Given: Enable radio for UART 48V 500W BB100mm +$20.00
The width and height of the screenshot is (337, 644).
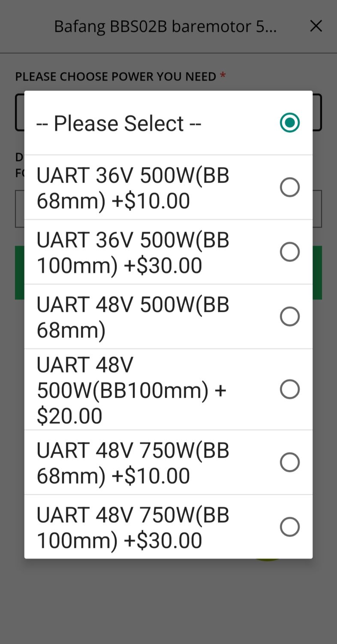Looking at the screenshot, I should click(x=290, y=389).
